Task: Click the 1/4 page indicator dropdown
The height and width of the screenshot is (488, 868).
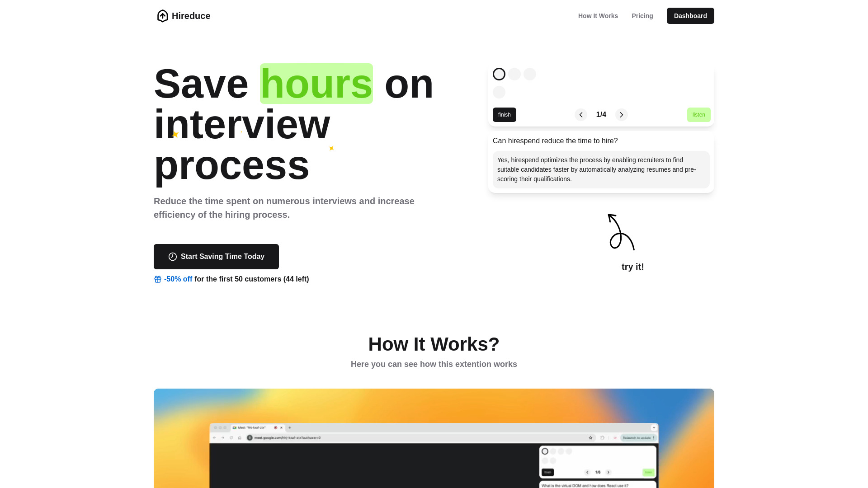Action: pos(601,114)
